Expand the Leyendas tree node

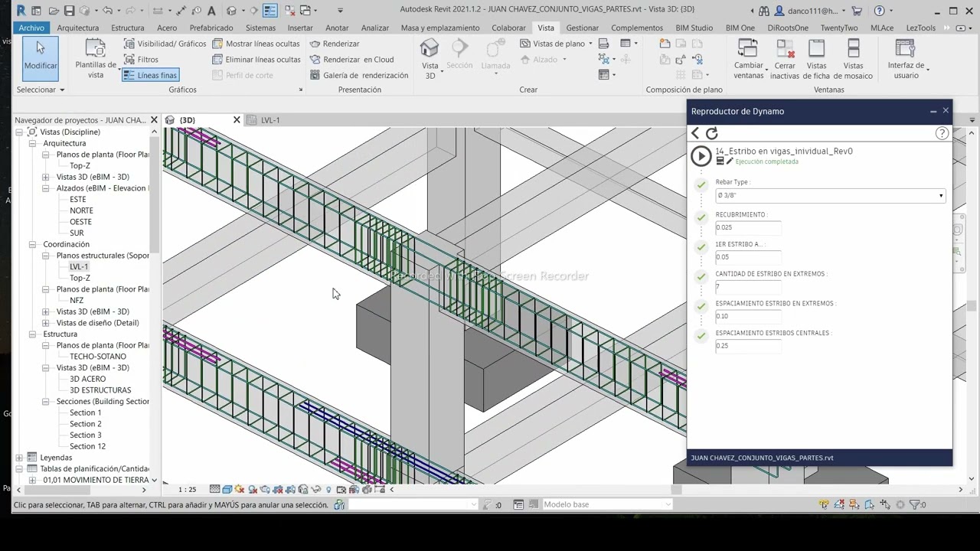point(19,458)
